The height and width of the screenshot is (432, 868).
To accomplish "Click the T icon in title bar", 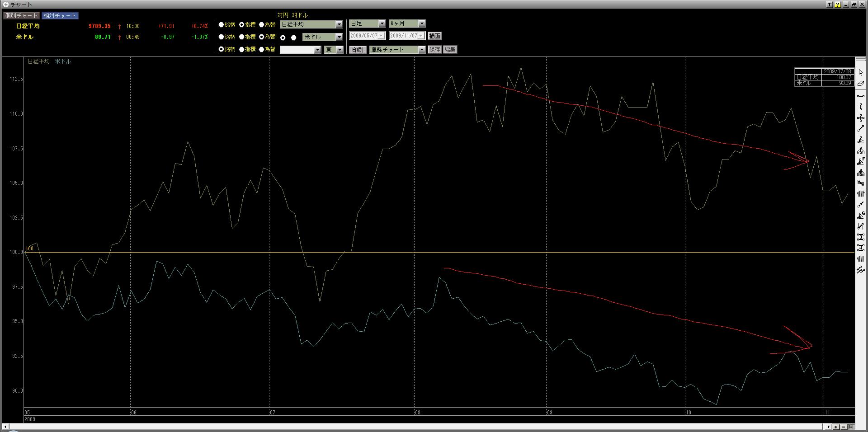I will click(829, 5).
